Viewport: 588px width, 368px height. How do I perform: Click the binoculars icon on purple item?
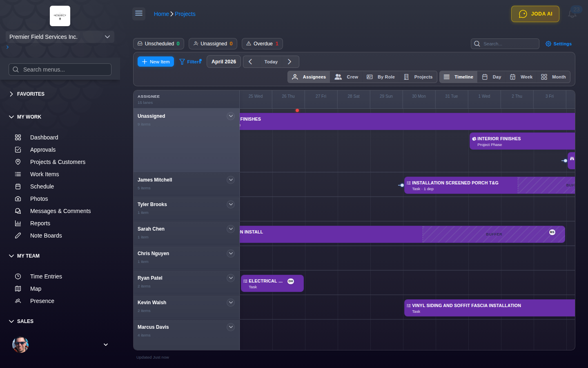click(572, 159)
